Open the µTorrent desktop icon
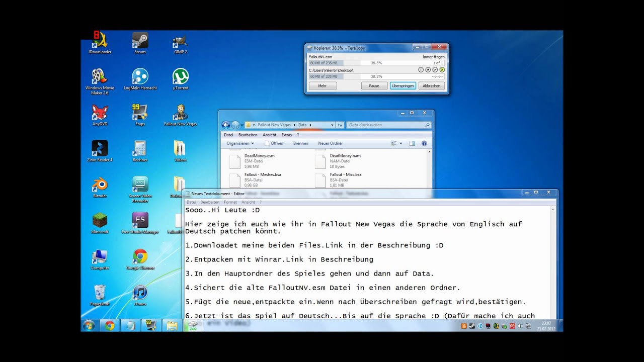The image size is (644, 362). (x=180, y=79)
